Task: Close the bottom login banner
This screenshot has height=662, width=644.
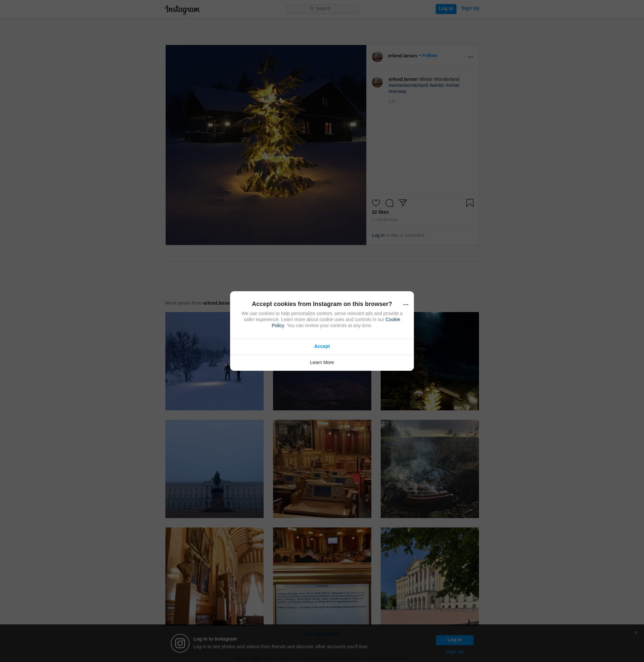Action: (x=636, y=632)
